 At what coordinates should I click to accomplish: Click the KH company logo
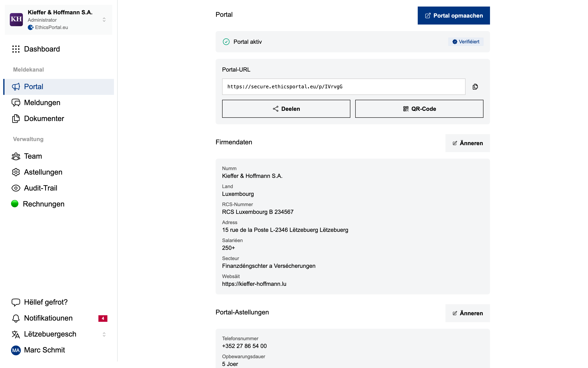(x=16, y=19)
